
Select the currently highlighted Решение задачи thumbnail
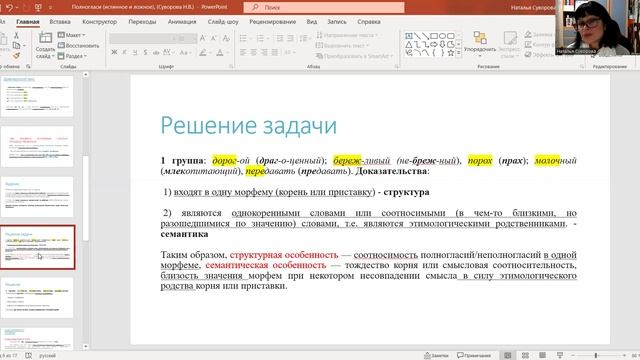pyautogui.click(x=37, y=247)
